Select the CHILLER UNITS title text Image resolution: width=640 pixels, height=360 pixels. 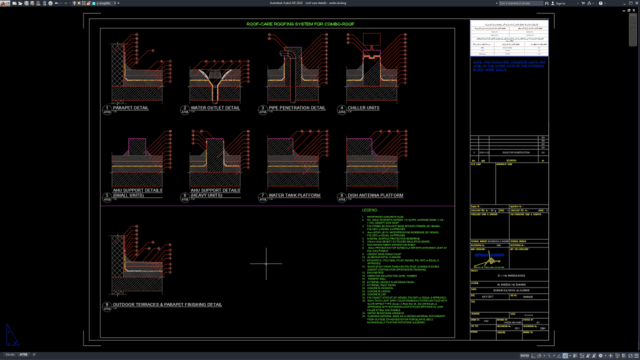point(363,108)
